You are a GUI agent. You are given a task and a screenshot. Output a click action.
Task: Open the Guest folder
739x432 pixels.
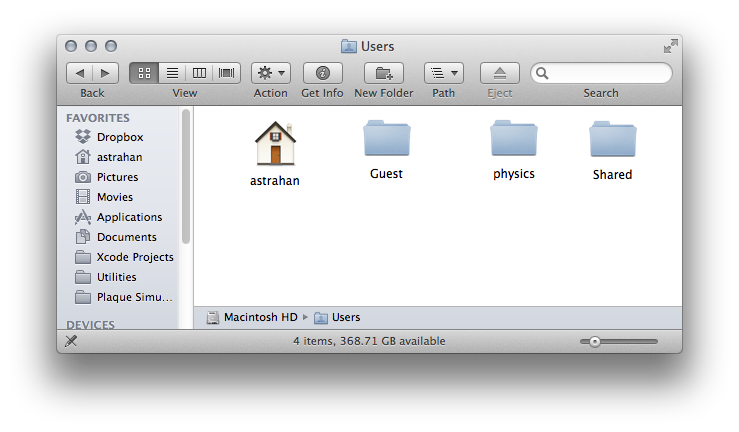tap(386, 140)
